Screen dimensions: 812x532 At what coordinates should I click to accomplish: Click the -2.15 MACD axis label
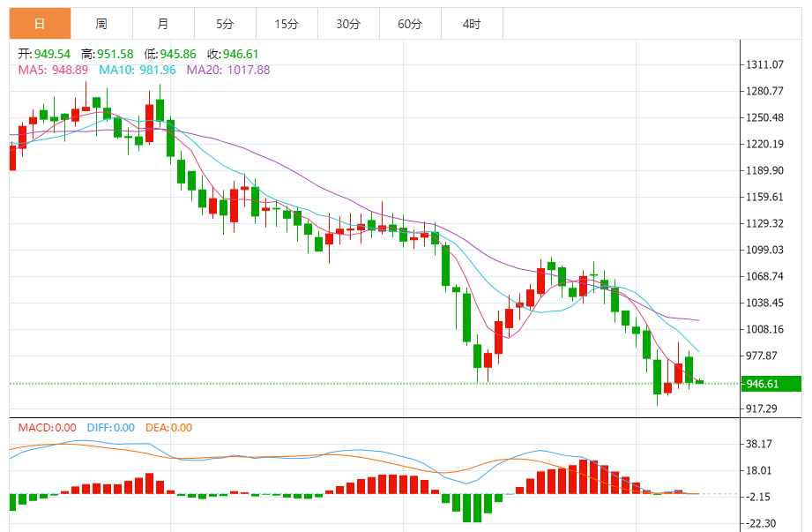click(x=759, y=497)
